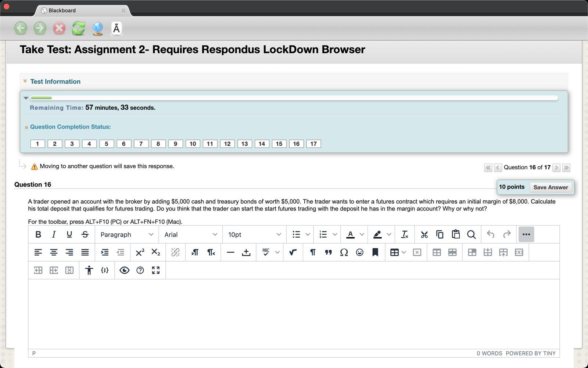Apply numbered list formatting
Screen dimensions: 588x368
point(323,234)
